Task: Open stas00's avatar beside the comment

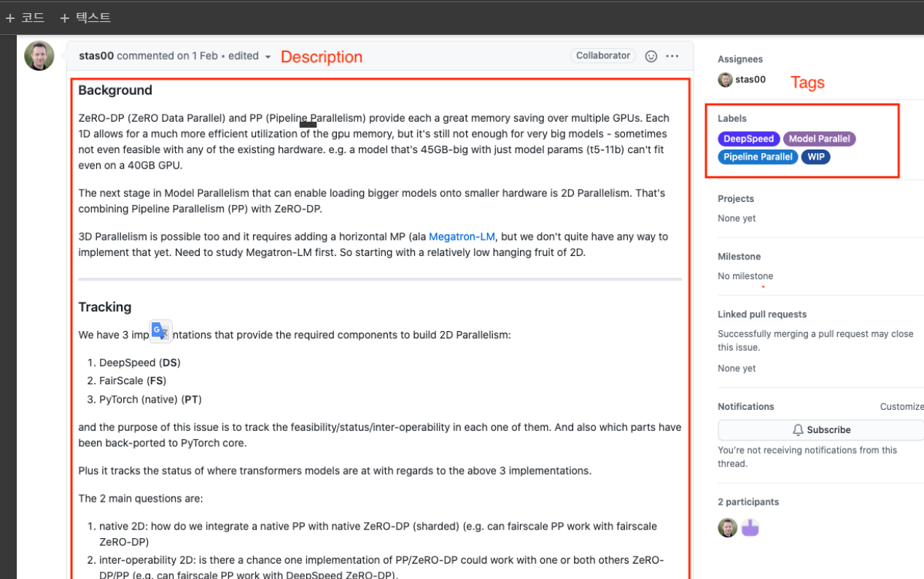Action: click(x=39, y=55)
